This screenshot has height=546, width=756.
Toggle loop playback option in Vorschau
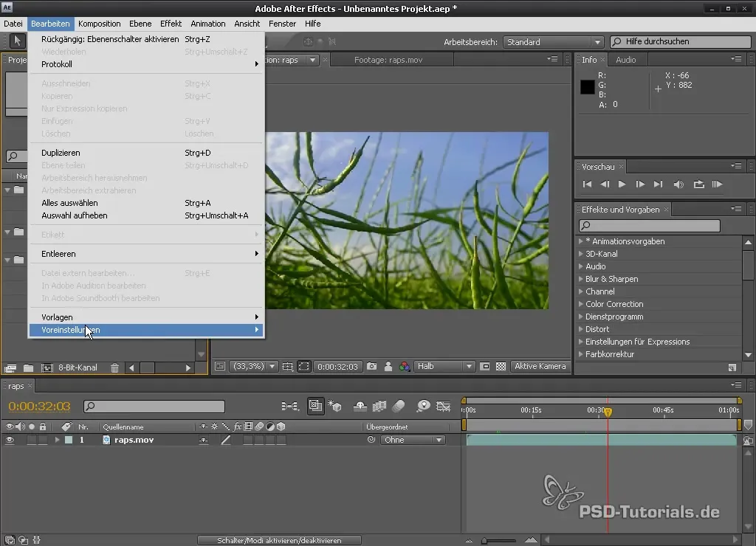point(698,184)
